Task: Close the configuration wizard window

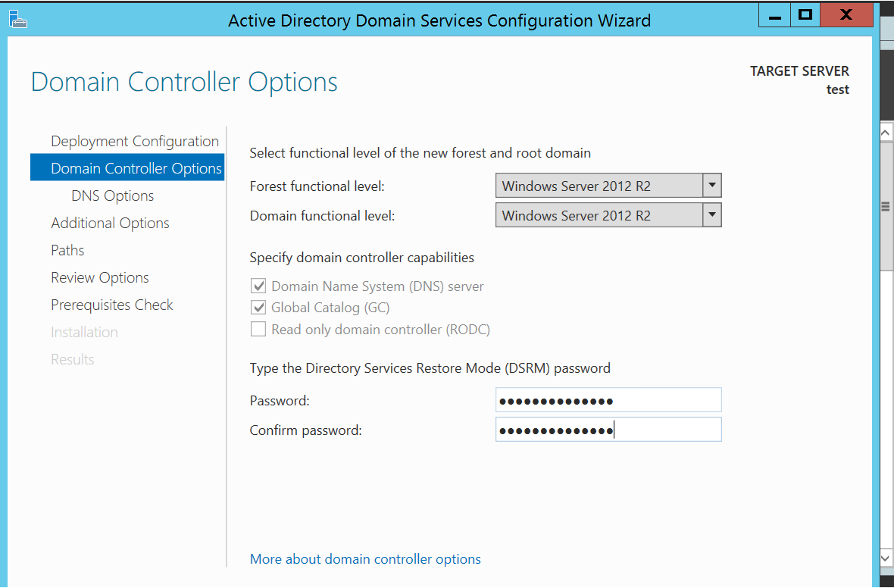Action: point(847,15)
